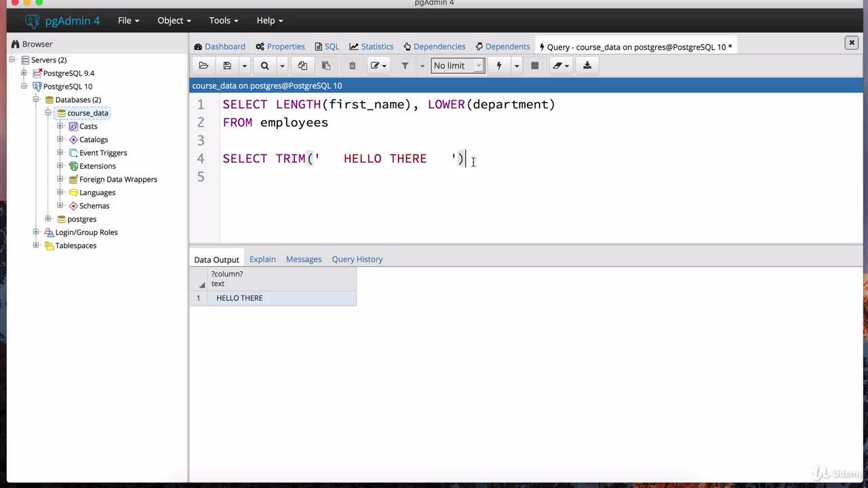Click the Delete trash icon

pos(352,66)
